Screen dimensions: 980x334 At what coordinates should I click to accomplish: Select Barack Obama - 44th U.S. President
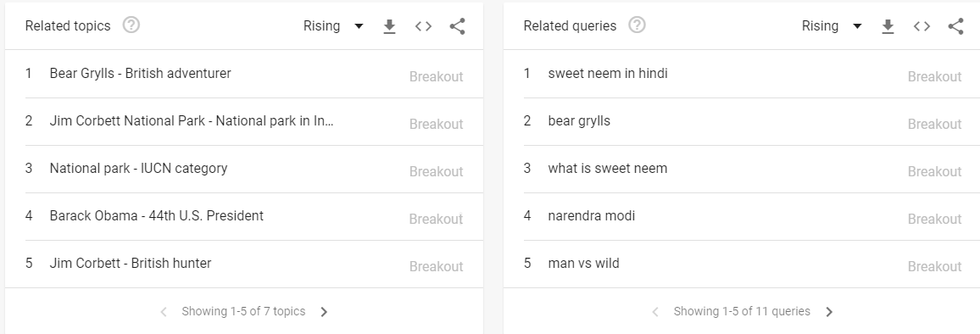click(x=253, y=216)
